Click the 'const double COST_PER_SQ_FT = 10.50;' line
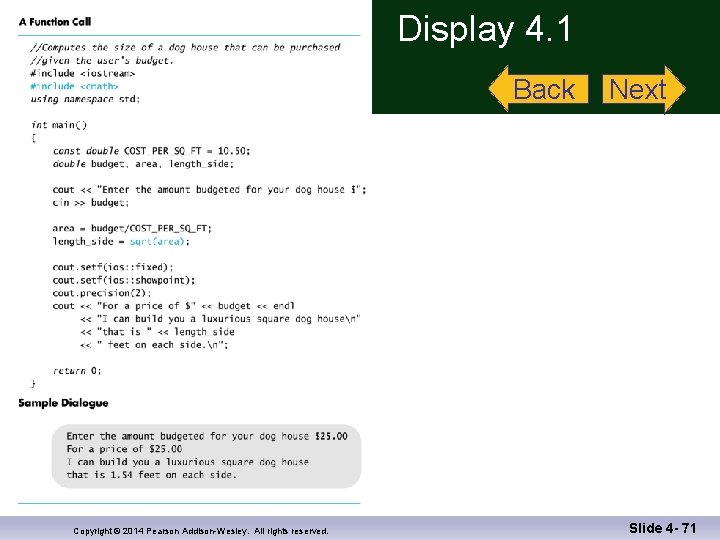Viewport: 720px width, 540px height. [151, 151]
